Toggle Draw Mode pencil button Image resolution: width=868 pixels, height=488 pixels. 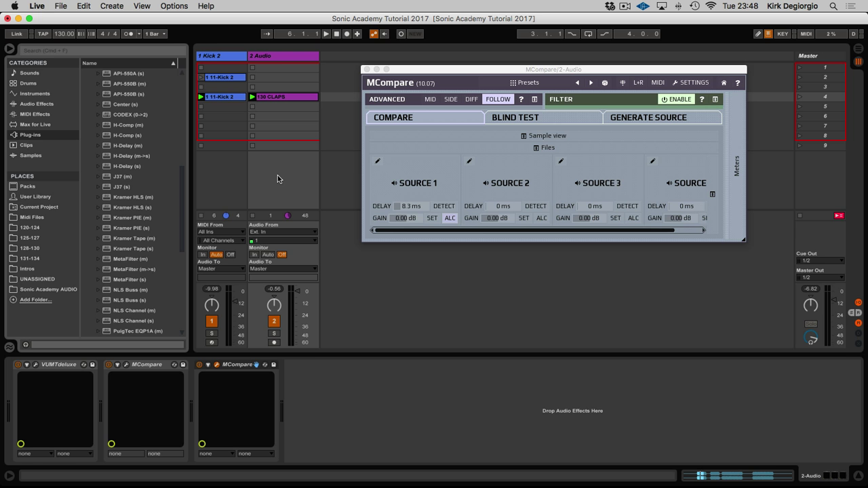[758, 34]
